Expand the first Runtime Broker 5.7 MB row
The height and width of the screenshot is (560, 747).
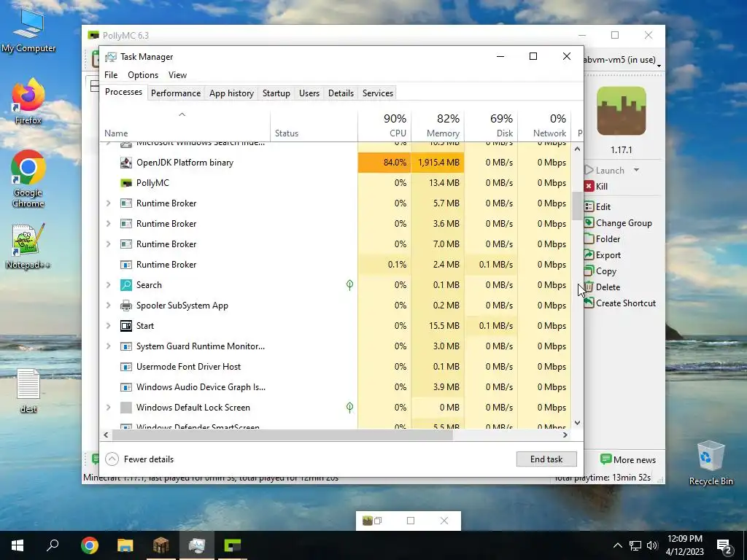coord(108,203)
